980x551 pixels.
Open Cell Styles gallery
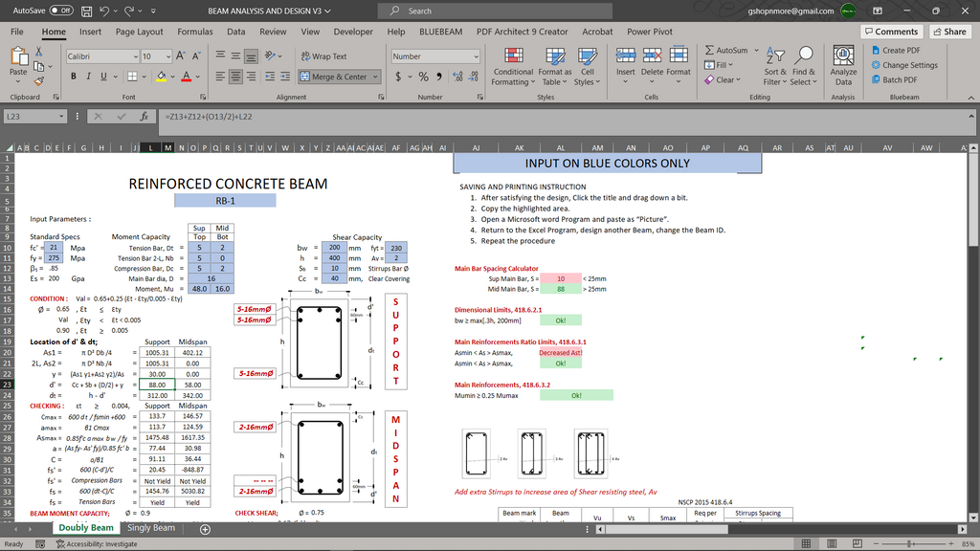pos(587,66)
